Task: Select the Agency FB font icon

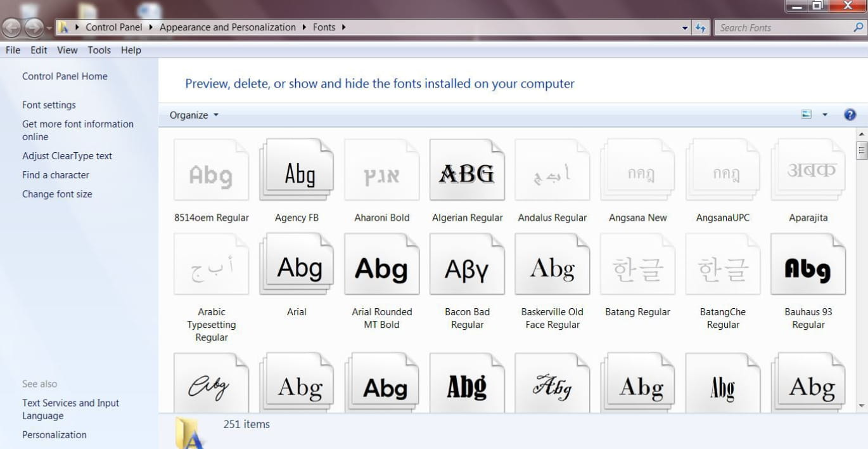Action: tap(297, 171)
